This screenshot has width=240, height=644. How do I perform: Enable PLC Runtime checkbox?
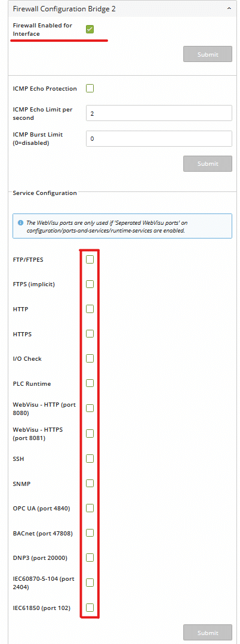(x=90, y=383)
